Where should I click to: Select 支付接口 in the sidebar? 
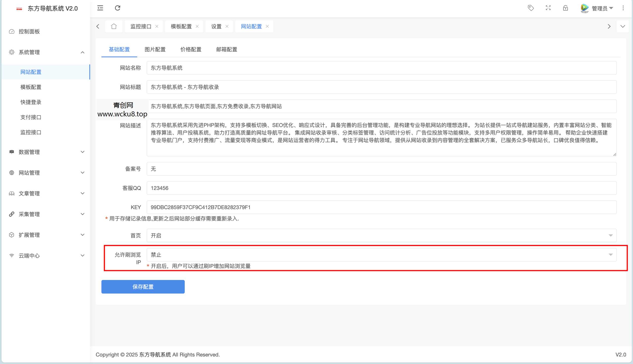(30, 117)
